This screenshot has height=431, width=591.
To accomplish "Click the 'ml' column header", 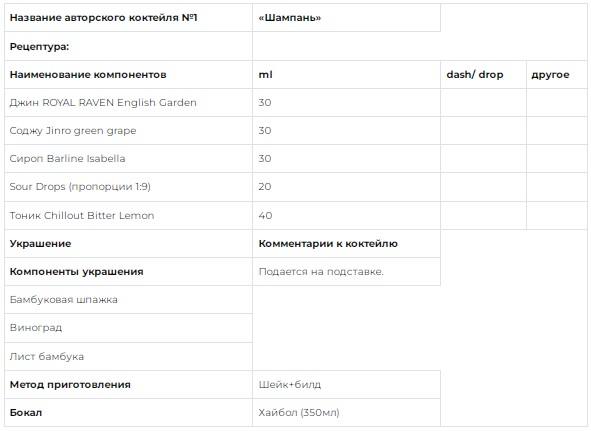I will (x=346, y=75).
